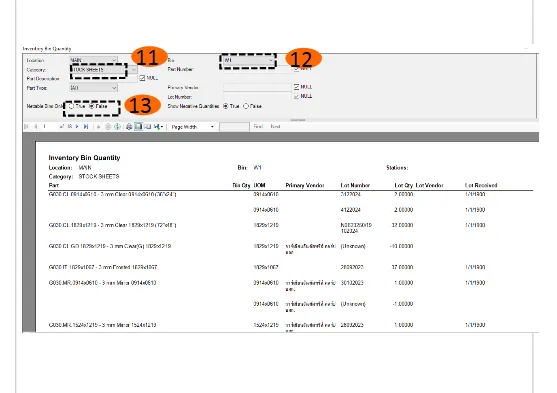Click the Primary Vendor input field
557x393 pixels.
coord(257,87)
